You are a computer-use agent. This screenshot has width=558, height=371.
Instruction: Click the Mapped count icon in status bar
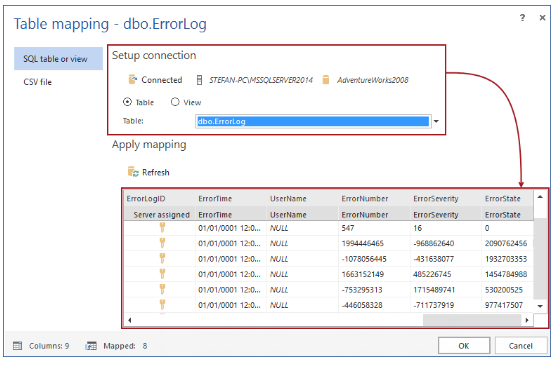click(x=91, y=346)
